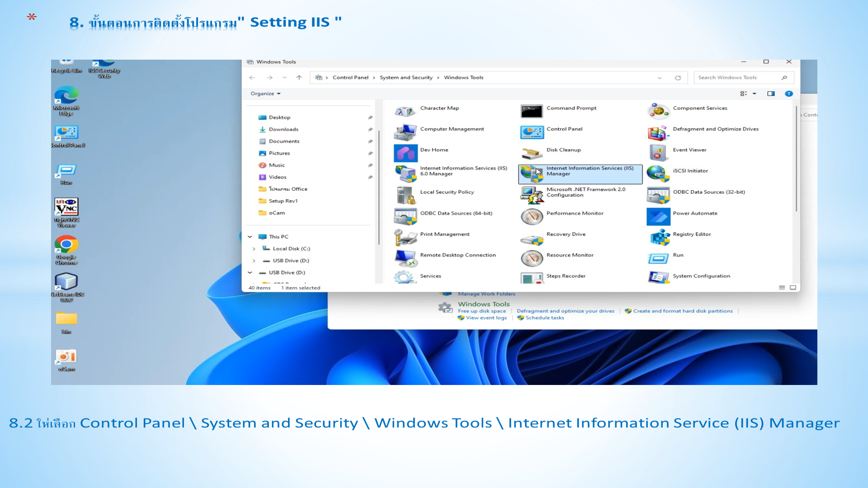
Task: Switch to large icons view in status bar
Action: [x=793, y=287]
